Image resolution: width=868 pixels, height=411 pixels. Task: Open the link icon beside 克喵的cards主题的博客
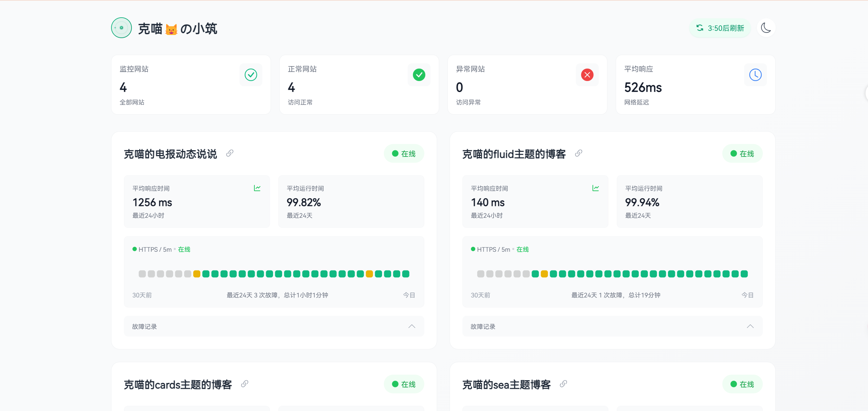click(x=245, y=384)
